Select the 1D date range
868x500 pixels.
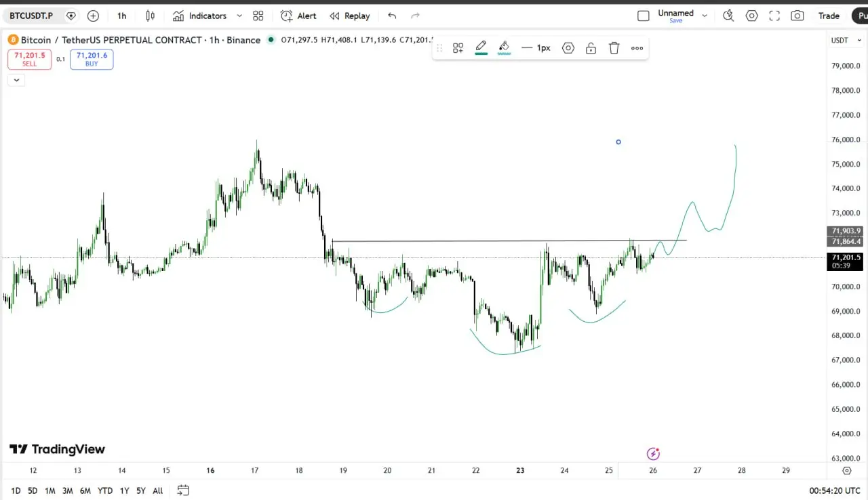click(x=16, y=491)
